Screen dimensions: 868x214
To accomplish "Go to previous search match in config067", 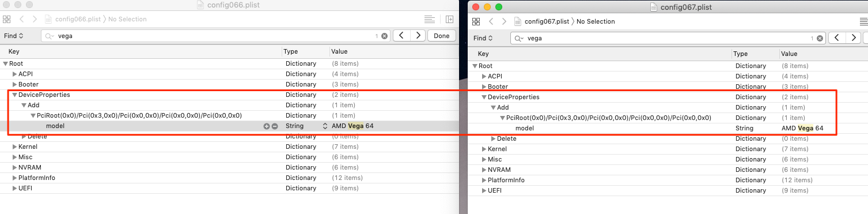I will point(837,38).
